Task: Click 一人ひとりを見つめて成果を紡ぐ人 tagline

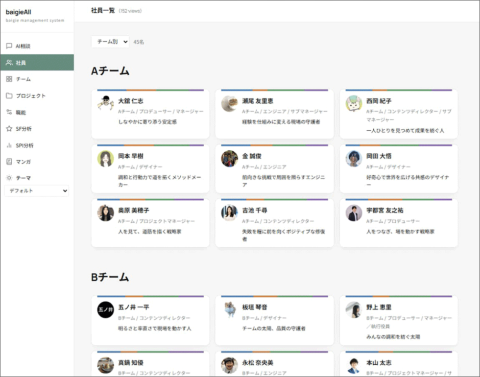Action: pos(405,131)
